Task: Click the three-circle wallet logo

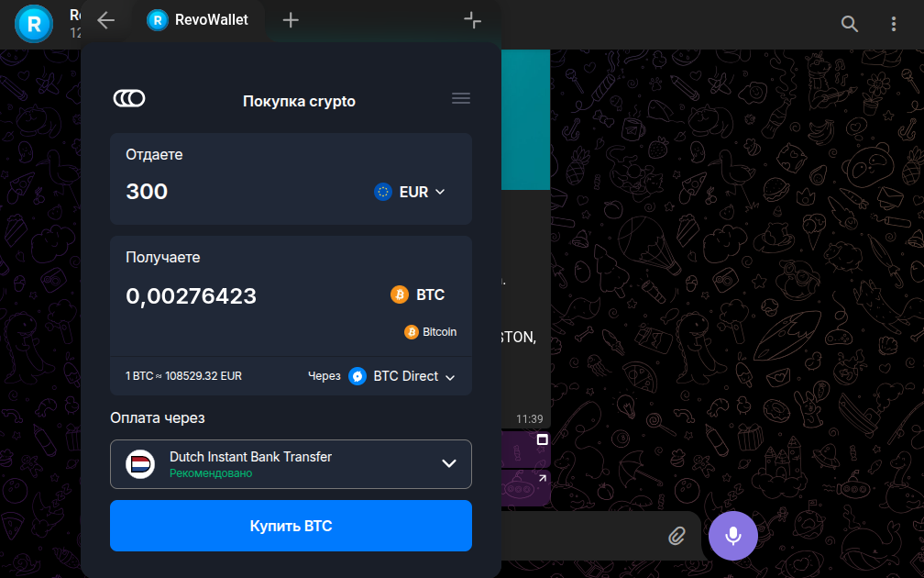Action: [x=129, y=99]
